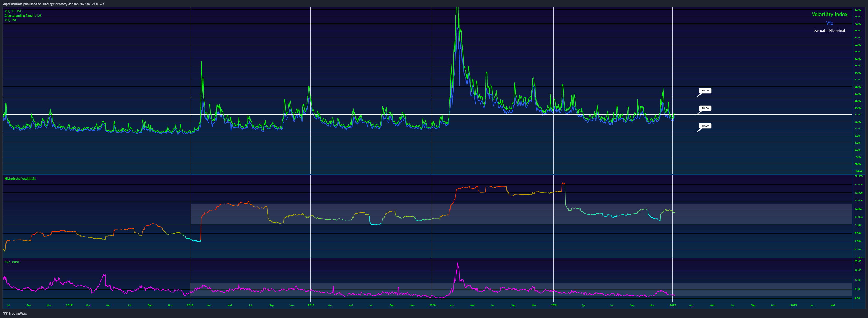
Task: Click the 'Volatility Index' title text
Action: pos(829,14)
